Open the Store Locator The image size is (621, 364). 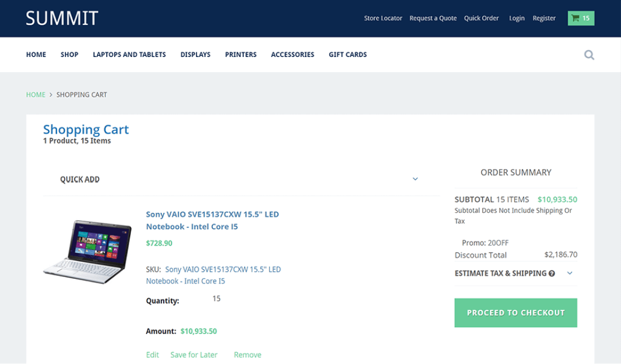pyautogui.click(x=383, y=17)
